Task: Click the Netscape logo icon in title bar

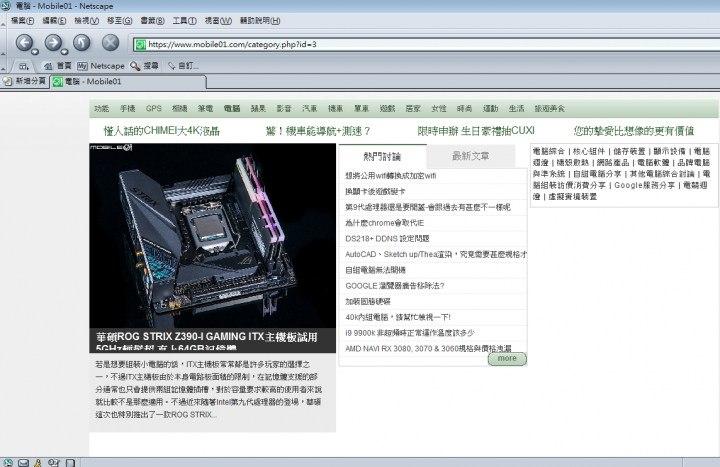Action: 6,6
